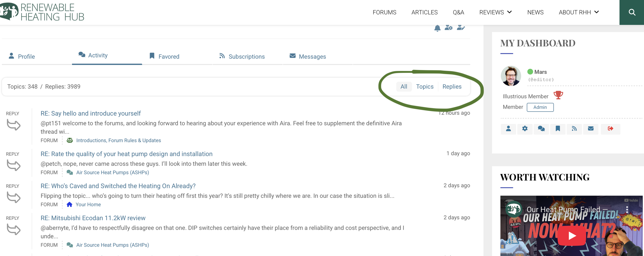Click dashboard subscriptions RSS icon

point(574,129)
